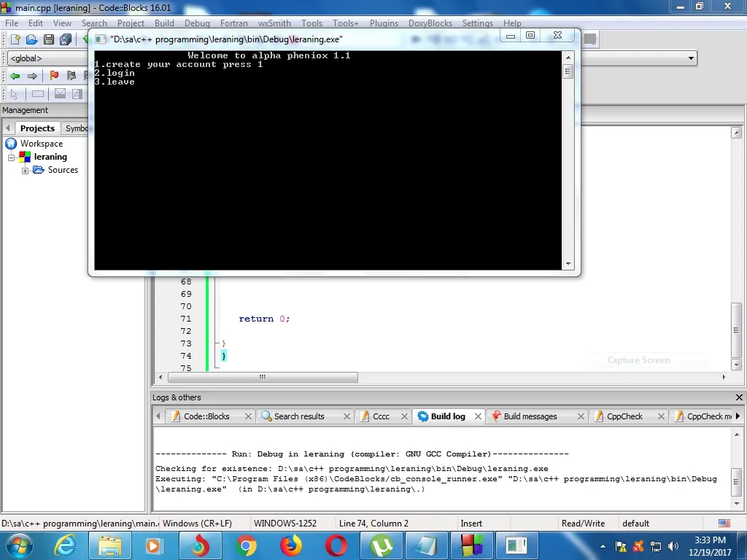Viewport: 747px width, 560px height.
Task: Open the <global> scope dropdown
Action: (x=47, y=58)
